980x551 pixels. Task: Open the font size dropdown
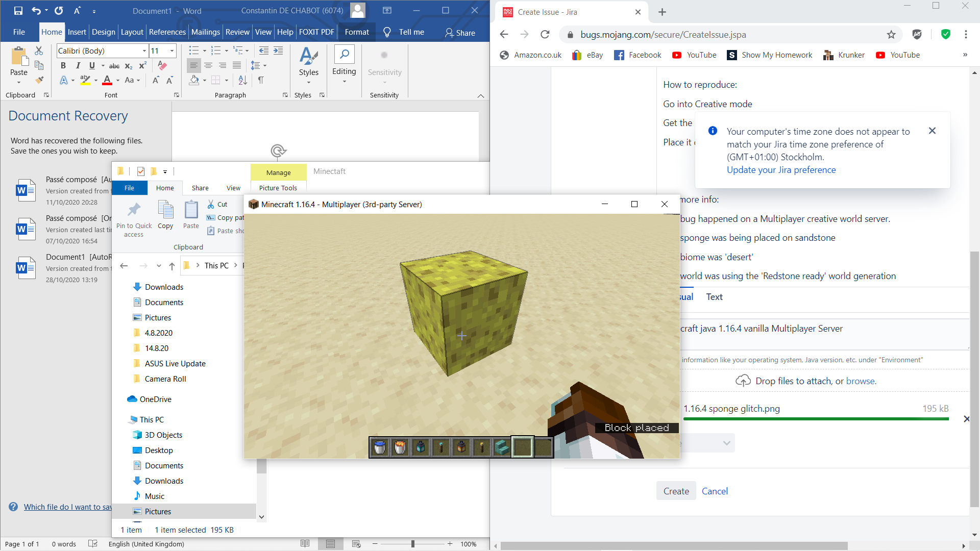(172, 51)
